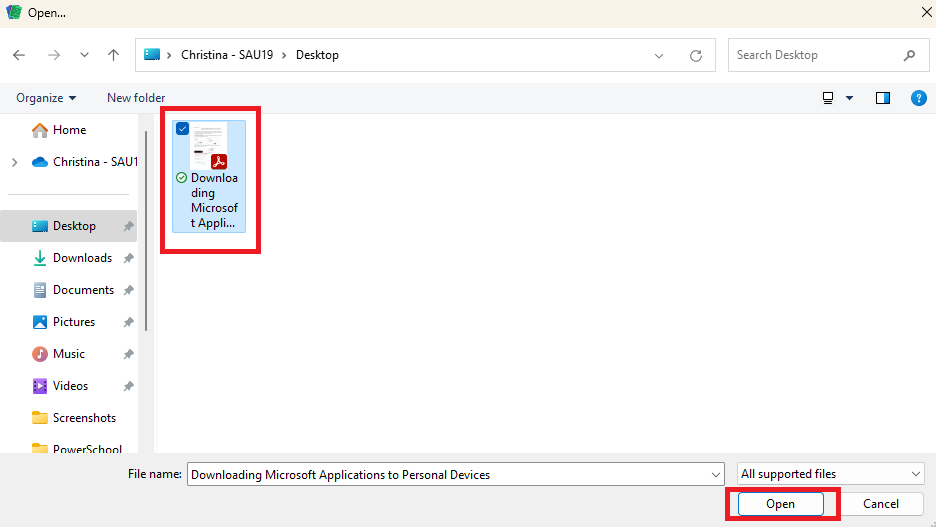Close the Open dialog window
936x527 pixels.
click(926, 13)
